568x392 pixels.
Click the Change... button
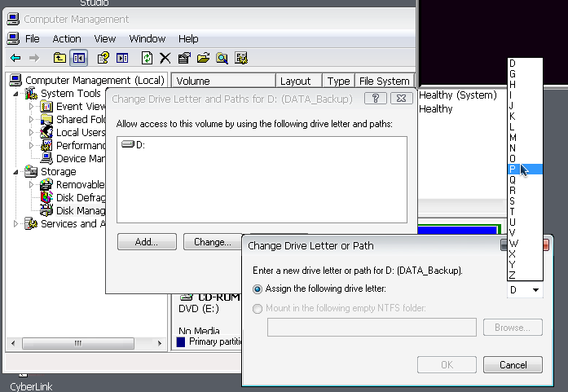[213, 242]
